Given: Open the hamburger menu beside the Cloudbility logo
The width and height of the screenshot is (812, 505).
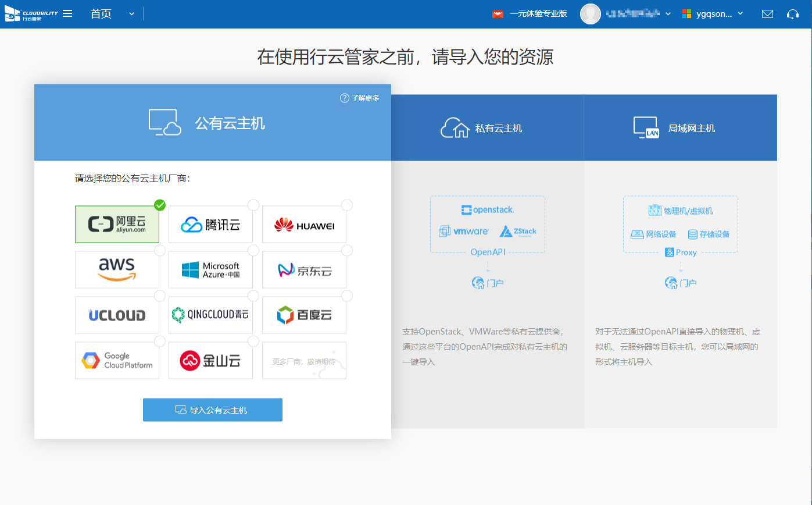Looking at the screenshot, I should coord(67,13).
